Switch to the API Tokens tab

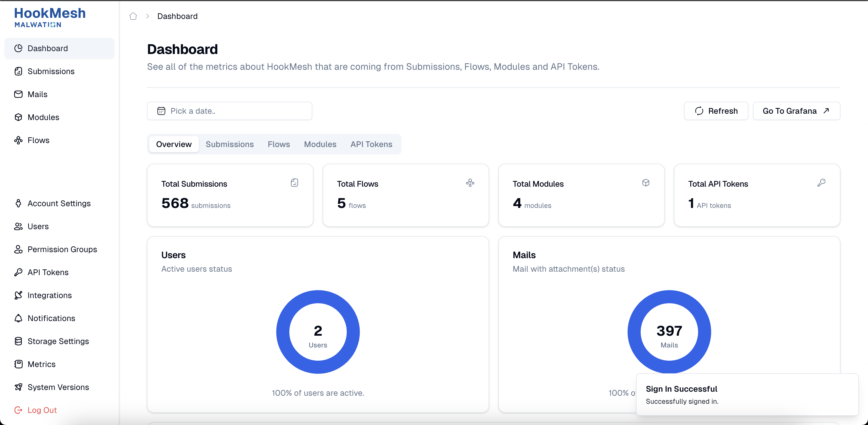371,144
